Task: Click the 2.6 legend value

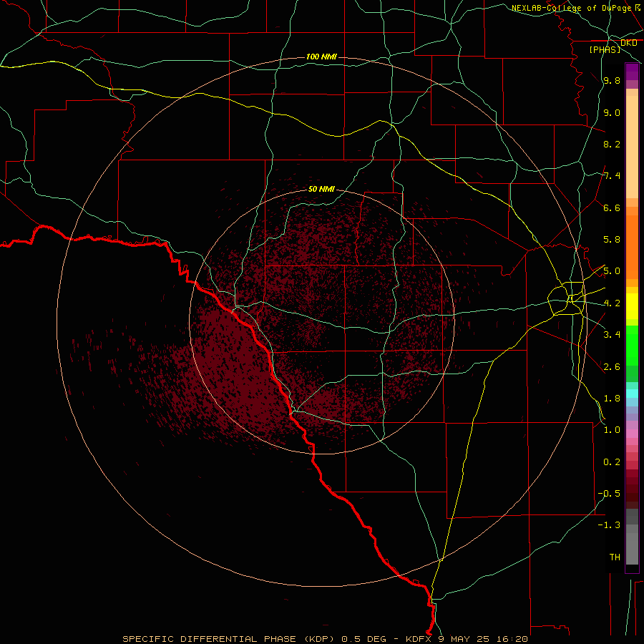Action: (612, 366)
